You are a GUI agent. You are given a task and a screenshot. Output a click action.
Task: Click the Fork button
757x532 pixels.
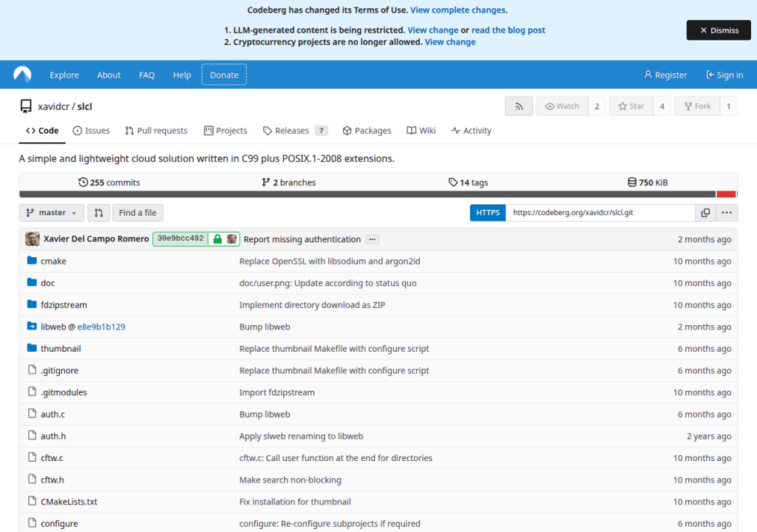click(x=697, y=106)
